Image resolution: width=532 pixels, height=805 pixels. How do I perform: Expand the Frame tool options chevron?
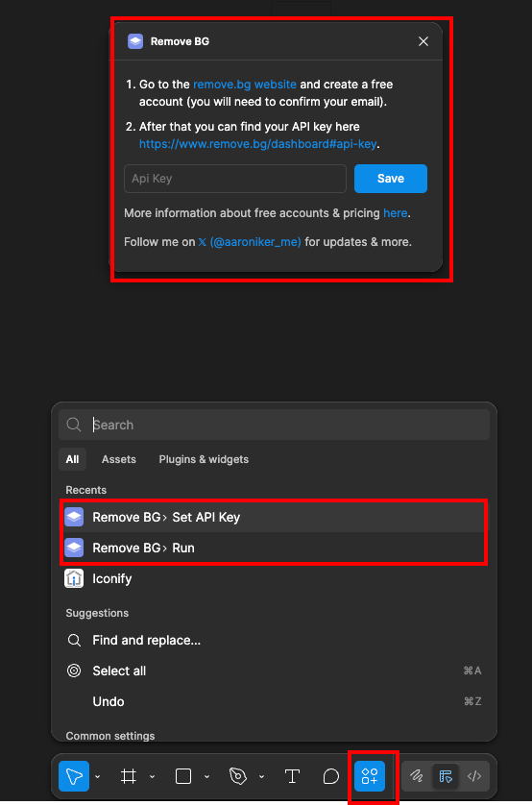(153, 776)
